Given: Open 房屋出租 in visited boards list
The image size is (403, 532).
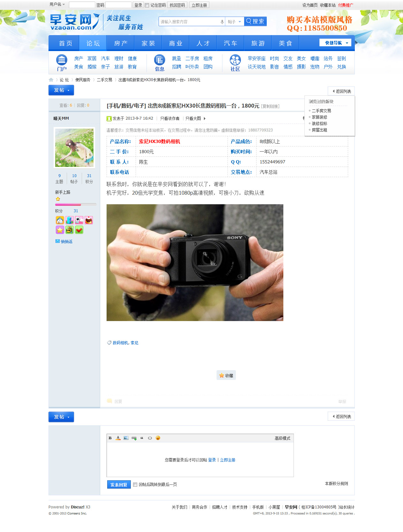Looking at the screenshot, I should pyautogui.click(x=319, y=130).
